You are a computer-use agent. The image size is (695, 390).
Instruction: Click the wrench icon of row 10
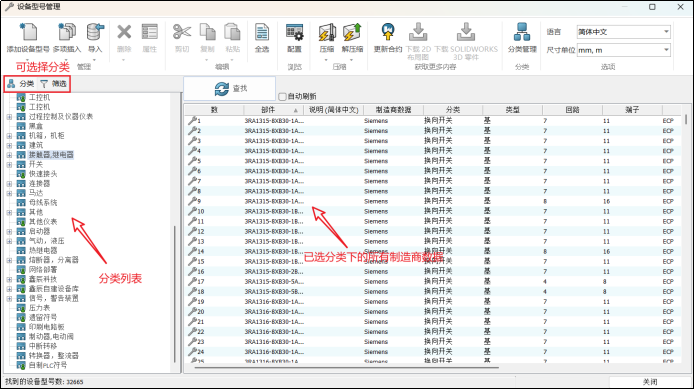click(192, 211)
